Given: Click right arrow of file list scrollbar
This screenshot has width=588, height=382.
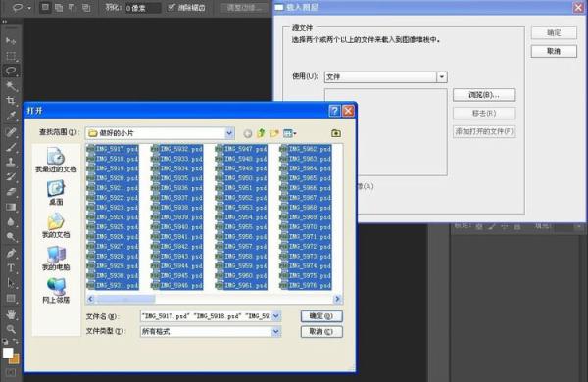Looking at the screenshot, I should click(337, 299).
